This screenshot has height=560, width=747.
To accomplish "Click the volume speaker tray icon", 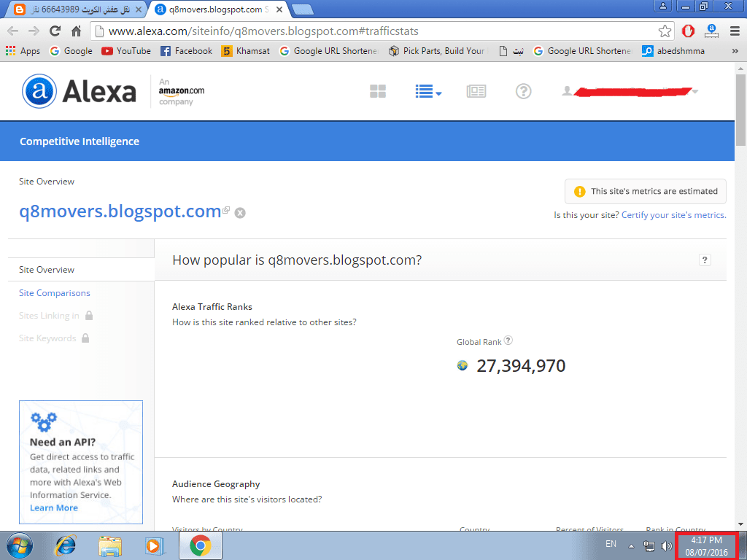I will pyautogui.click(x=666, y=546).
